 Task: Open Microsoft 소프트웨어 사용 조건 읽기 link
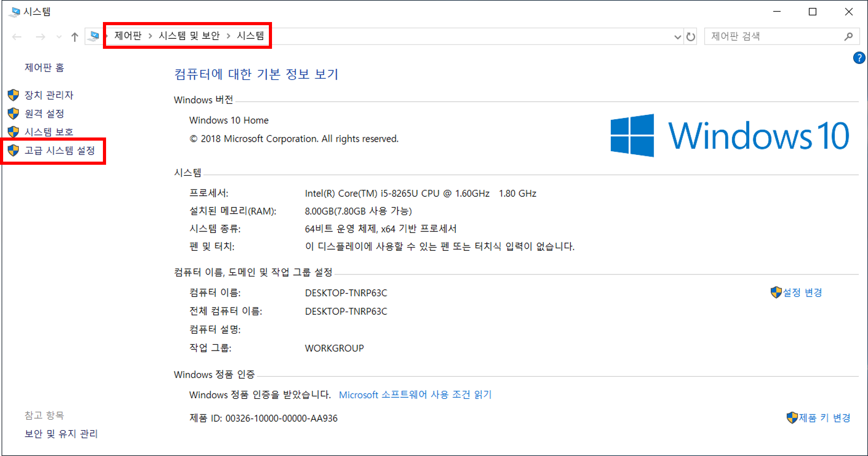(x=415, y=395)
